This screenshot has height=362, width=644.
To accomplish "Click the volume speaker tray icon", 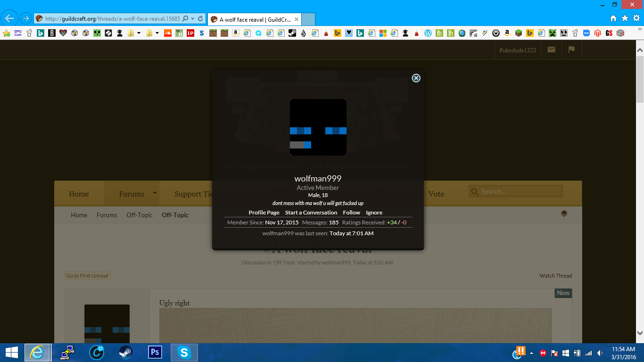I will coord(600,353).
